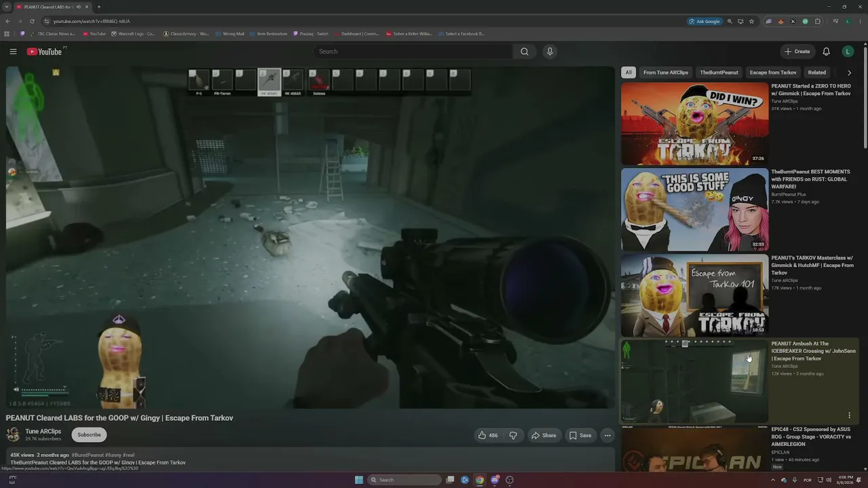Open the Chrome three-dot menu
Image resolution: width=868 pixels, height=488 pixels.
click(860, 21)
